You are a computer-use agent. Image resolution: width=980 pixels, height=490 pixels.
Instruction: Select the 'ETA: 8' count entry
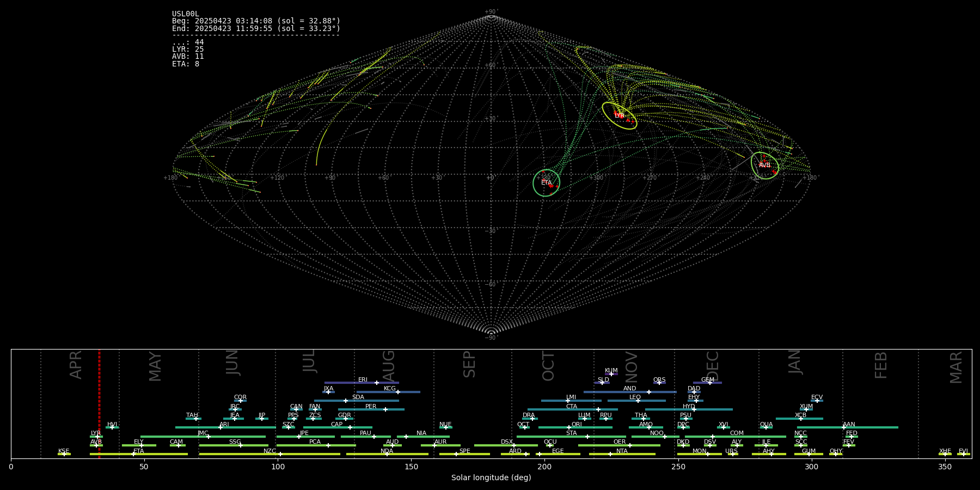point(186,64)
